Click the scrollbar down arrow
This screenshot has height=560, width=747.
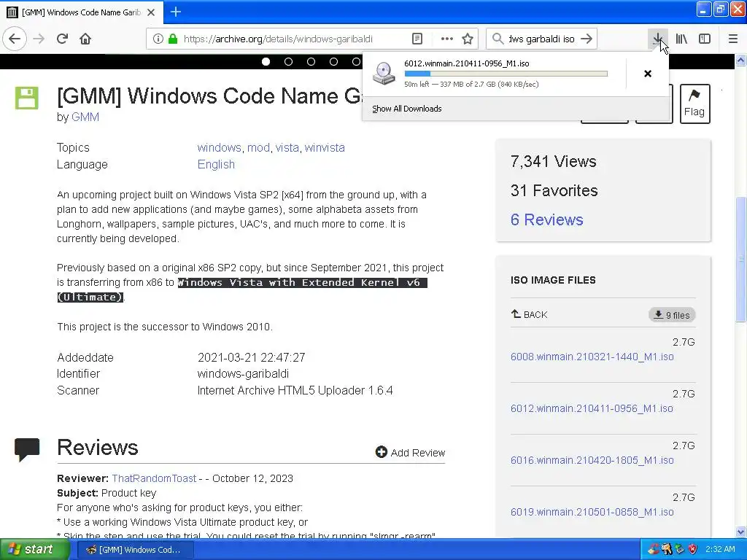pos(741,532)
